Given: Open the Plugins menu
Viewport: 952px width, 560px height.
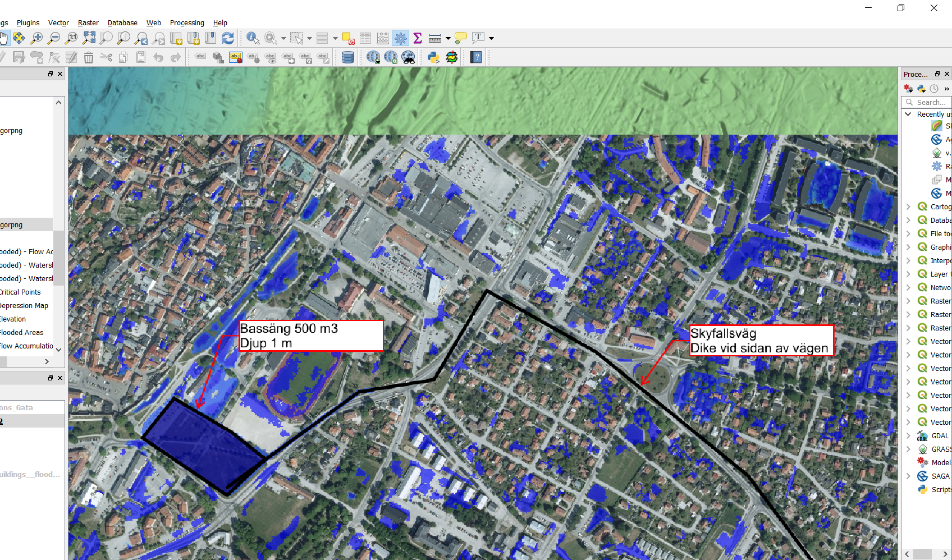Looking at the screenshot, I should tap(28, 23).
